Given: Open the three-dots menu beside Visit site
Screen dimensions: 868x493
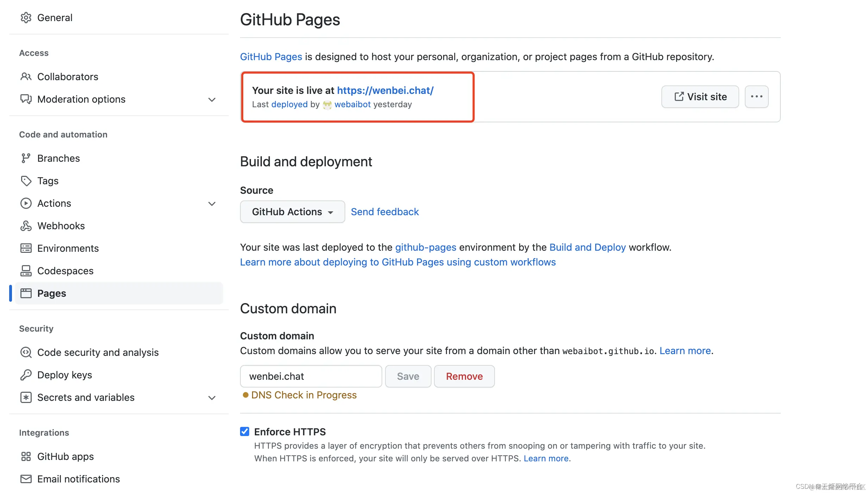Looking at the screenshot, I should pyautogui.click(x=756, y=97).
